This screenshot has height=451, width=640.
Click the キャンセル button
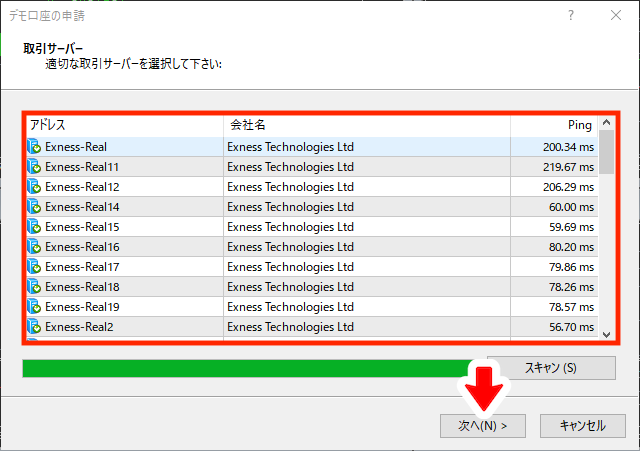(582, 426)
